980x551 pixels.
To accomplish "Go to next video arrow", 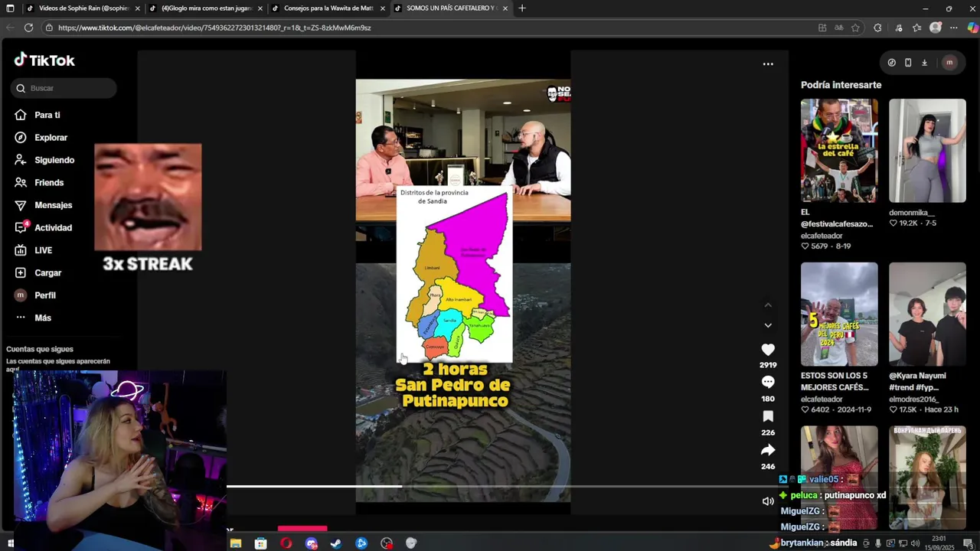I will [x=768, y=325].
